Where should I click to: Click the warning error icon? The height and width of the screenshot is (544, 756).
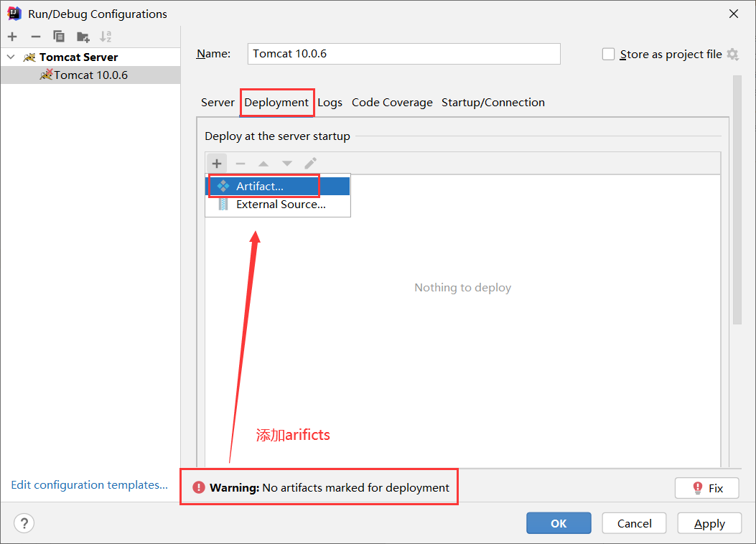199,487
